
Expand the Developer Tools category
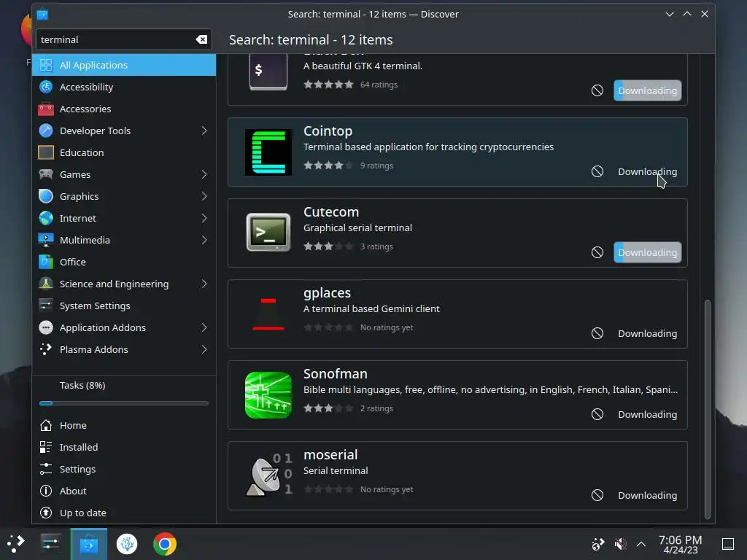(x=204, y=131)
